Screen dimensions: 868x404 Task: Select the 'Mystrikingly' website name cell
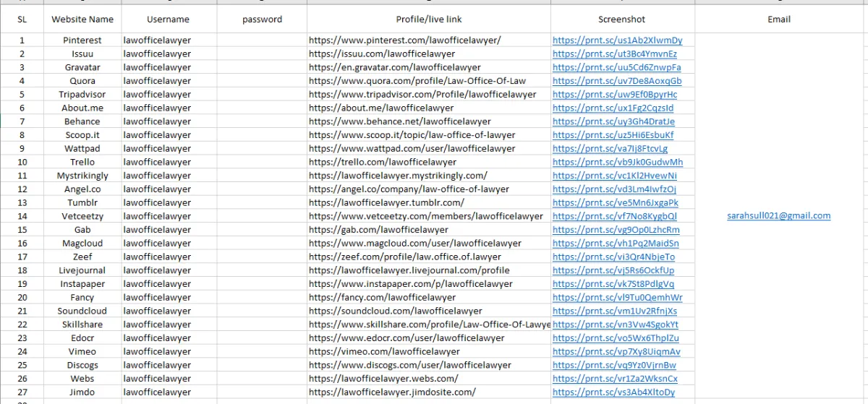(x=82, y=176)
